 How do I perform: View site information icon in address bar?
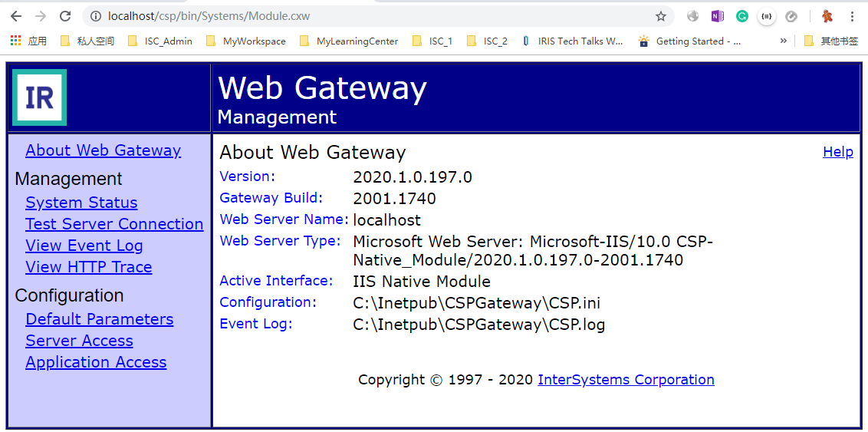tap(95, 16)
